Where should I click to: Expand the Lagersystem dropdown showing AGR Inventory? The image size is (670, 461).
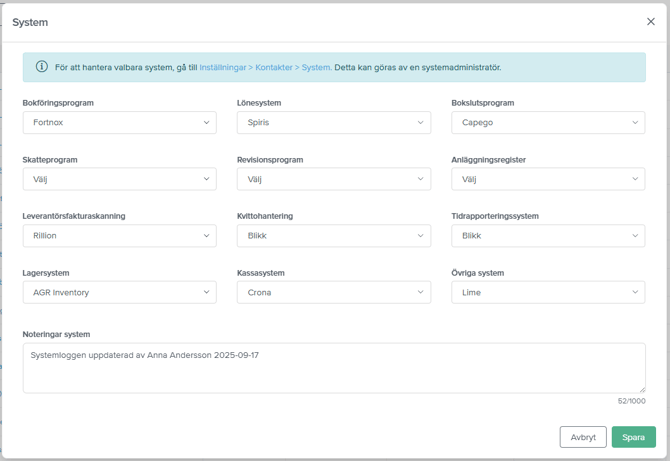pos(119,293)
